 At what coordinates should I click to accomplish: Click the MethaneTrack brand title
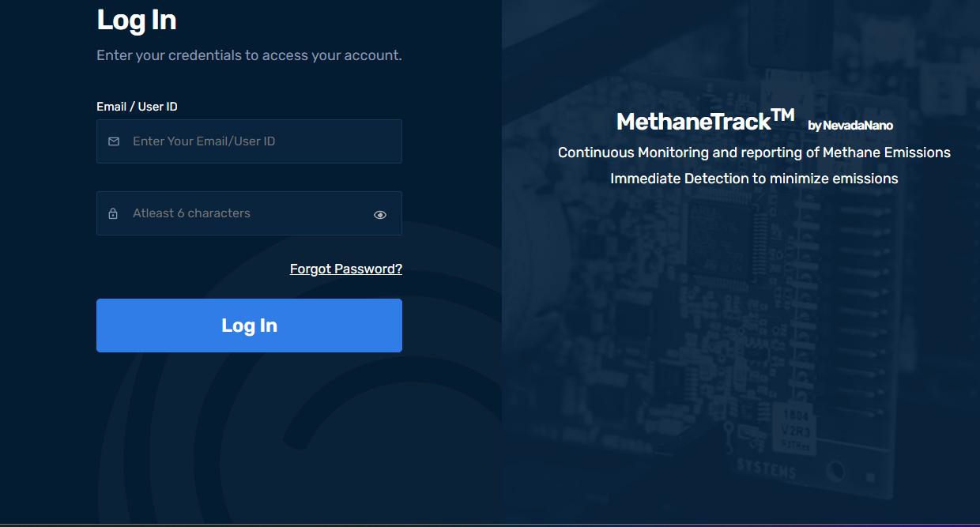click(693, 122)
